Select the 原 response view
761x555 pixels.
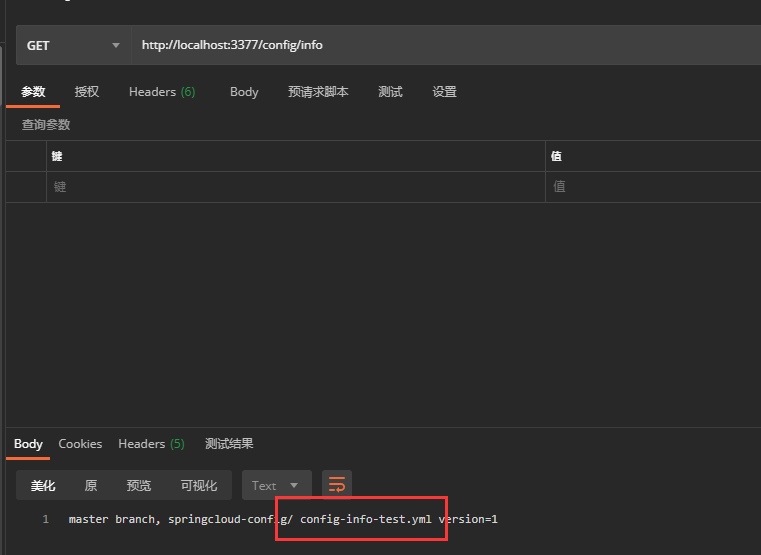tap(91, 486)
